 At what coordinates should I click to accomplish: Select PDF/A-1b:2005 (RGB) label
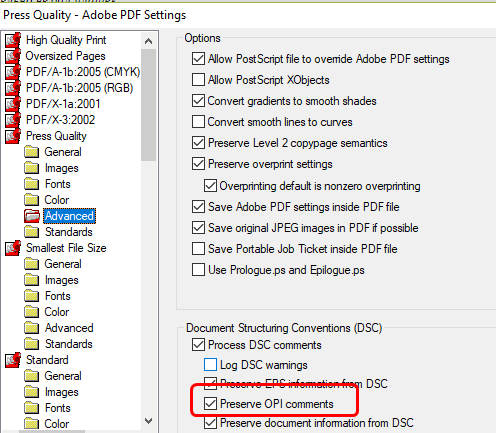tap(80, 88)
